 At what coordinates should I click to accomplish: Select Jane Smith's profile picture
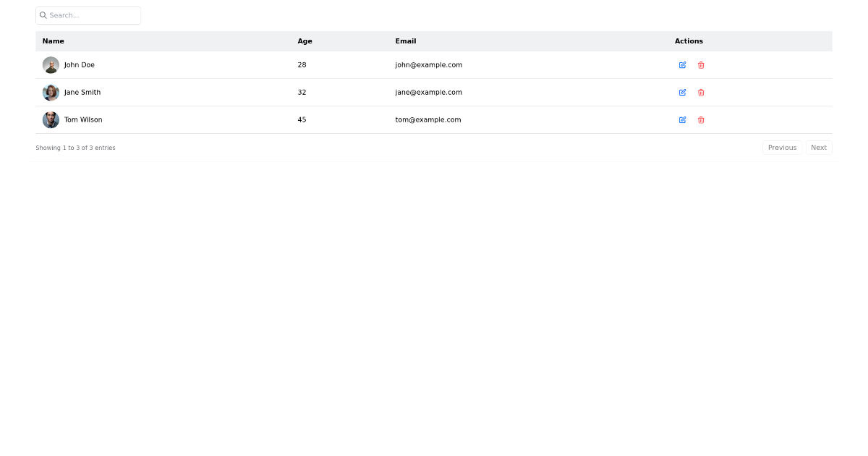pos(51,92)
